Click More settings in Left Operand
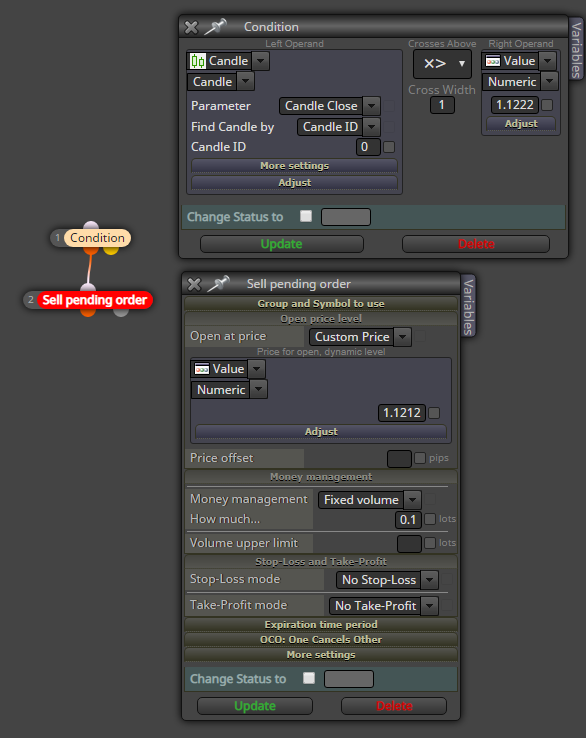 pos(294,166)
